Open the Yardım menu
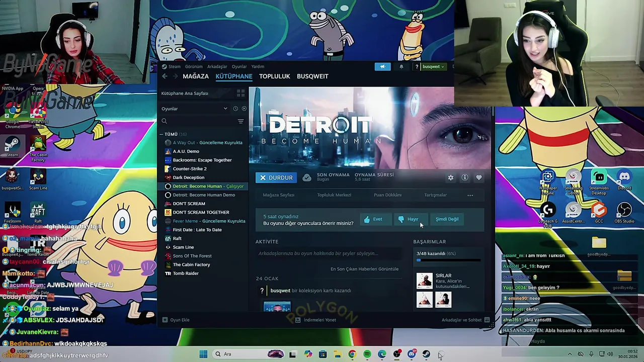The image size is (644, 362). tap(258, 66)
